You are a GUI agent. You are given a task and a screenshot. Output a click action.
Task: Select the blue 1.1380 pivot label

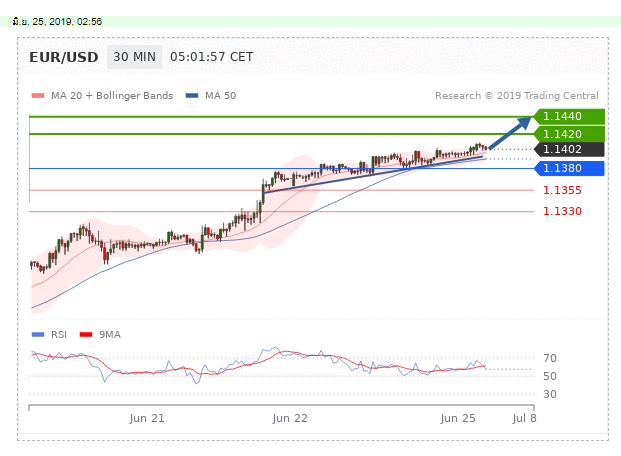click(x=570, y=168)
